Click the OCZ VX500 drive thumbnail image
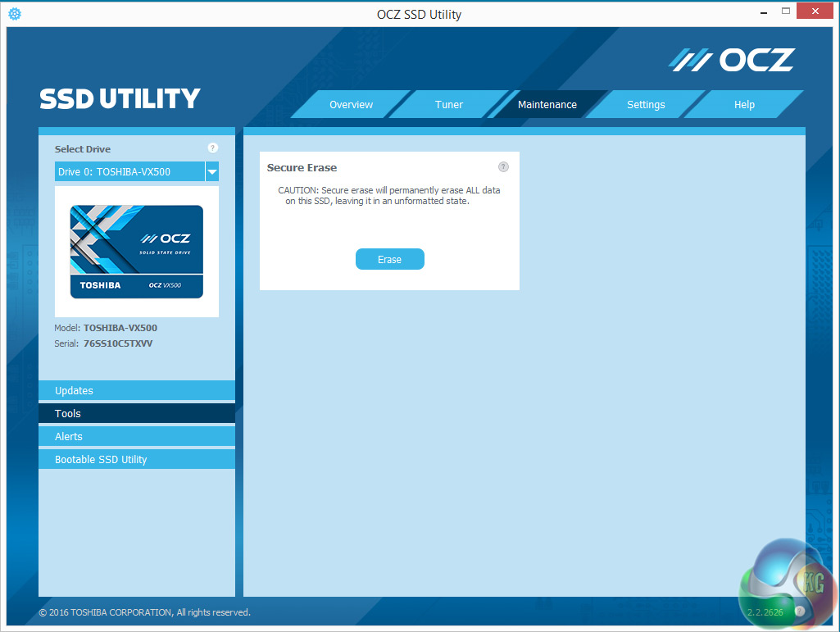Screen dimensions: 840x632 [x=137, y=252]
